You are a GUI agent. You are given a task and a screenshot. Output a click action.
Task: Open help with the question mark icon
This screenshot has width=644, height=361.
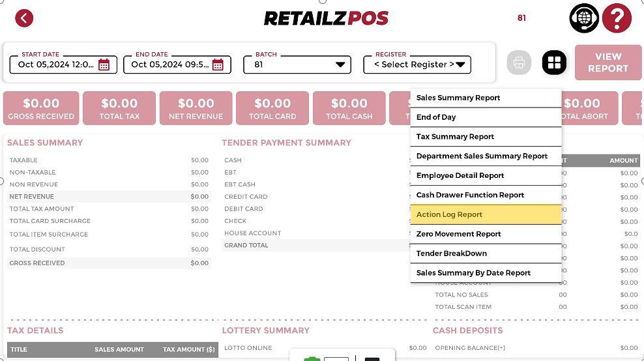point(617,18)
